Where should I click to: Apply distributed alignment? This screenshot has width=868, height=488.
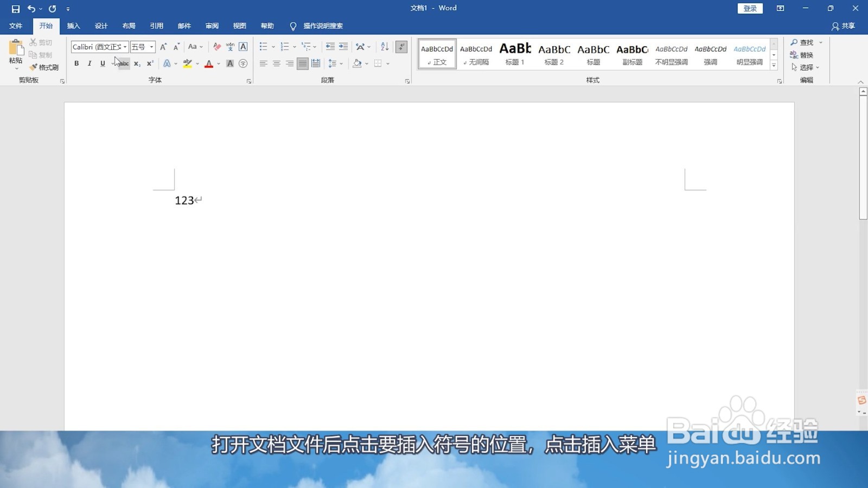coord(316,63)
